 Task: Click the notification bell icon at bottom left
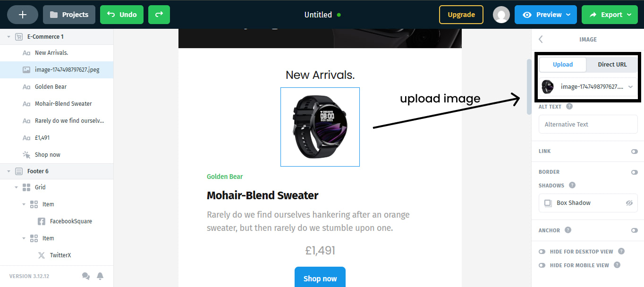[100, 276]
